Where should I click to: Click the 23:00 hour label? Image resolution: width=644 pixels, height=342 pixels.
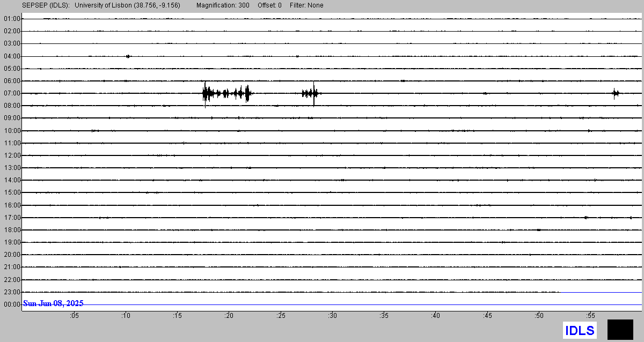(x=12, y=292)
